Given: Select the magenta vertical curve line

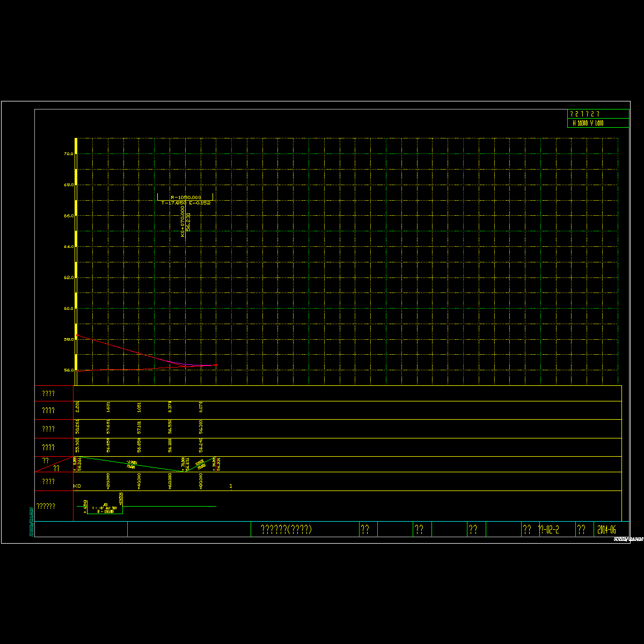Looking at the screenshot, I should (x=194, y=365).
